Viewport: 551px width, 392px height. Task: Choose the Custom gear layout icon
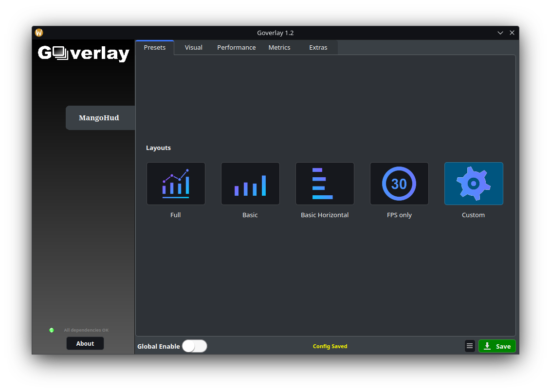(x=474, y=184)
